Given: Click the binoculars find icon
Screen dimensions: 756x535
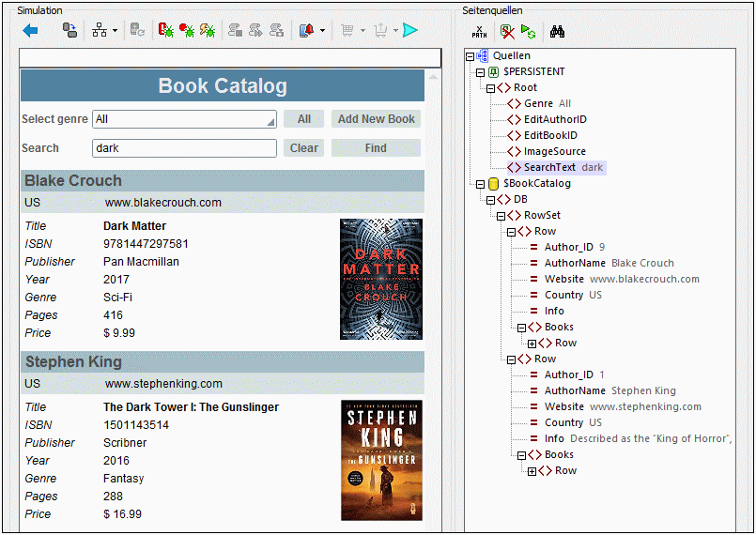Looking at the screenshot, I should pos(557,31).
